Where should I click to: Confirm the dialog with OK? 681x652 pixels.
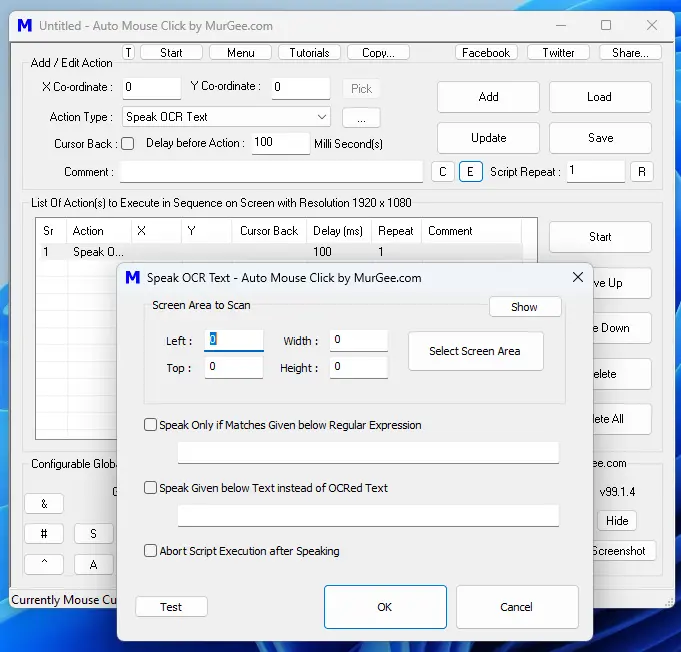tap(385, 607)
